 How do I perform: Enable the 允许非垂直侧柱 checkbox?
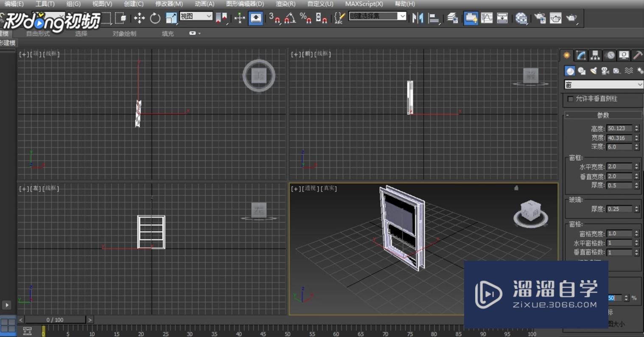click(x=571, y=99)
